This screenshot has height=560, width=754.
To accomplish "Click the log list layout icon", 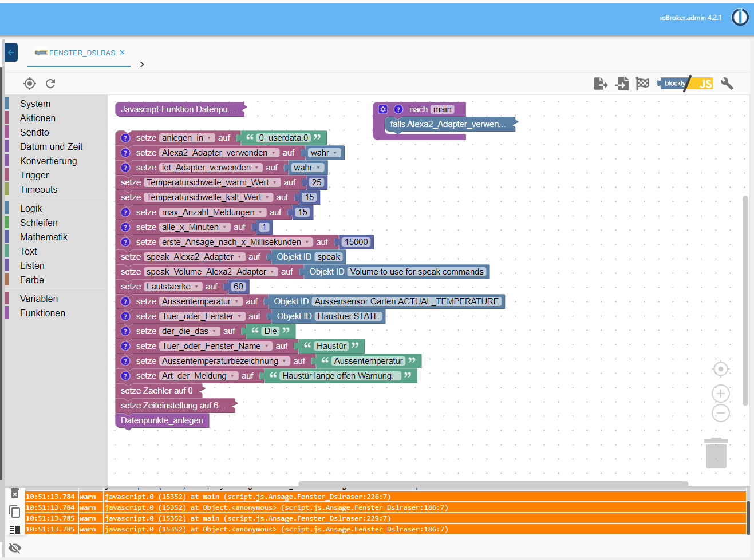I will (x=15, y=530).
